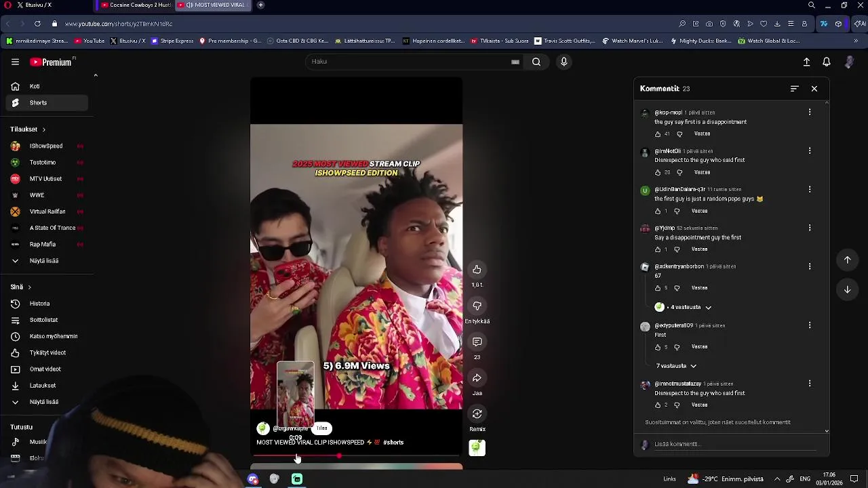Open Sinä section chevron
Viewport: 868px width, 488px height.
coord(29,287)
